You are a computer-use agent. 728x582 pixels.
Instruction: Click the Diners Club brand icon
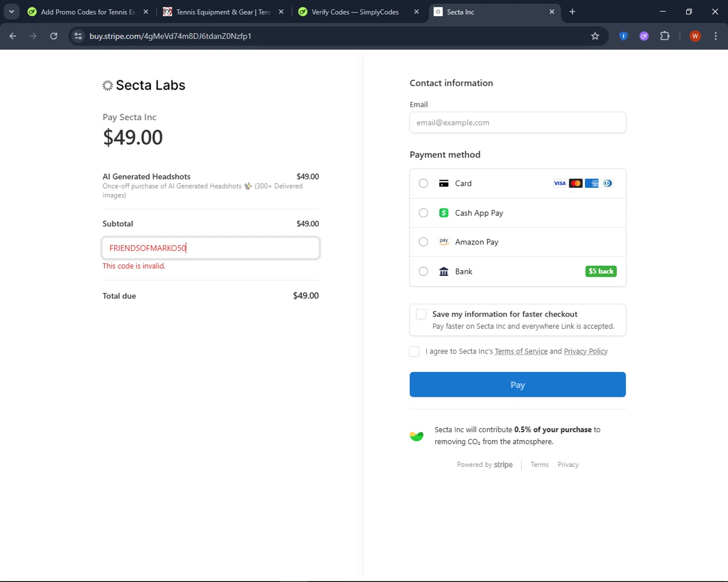click(608, 183)
